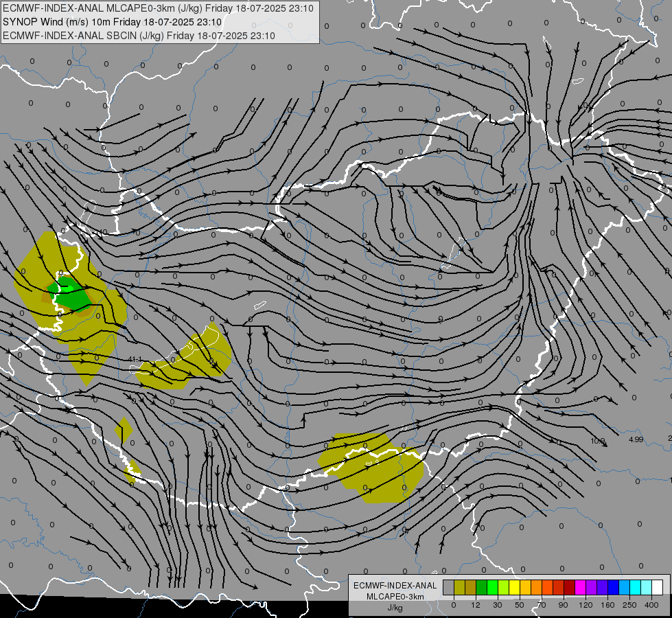This screenshot has width=672, height=618.
Task: Select the dark green legend swatch
Action: pos(482,587)
